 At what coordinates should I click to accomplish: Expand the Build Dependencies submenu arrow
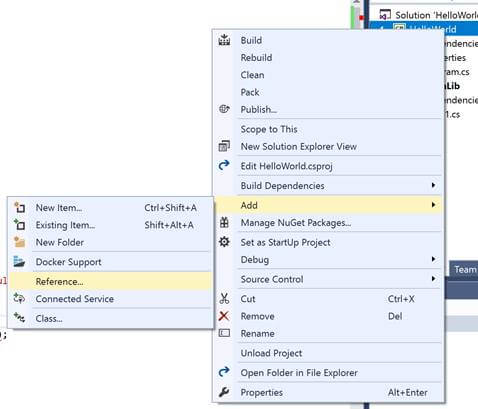[433, 185]
